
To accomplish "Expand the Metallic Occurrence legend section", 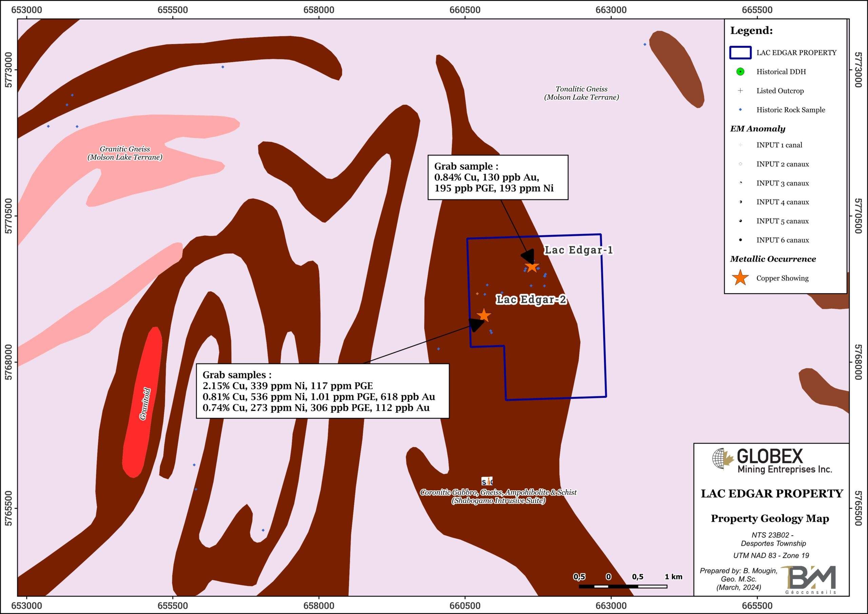I will coord(773,259).
